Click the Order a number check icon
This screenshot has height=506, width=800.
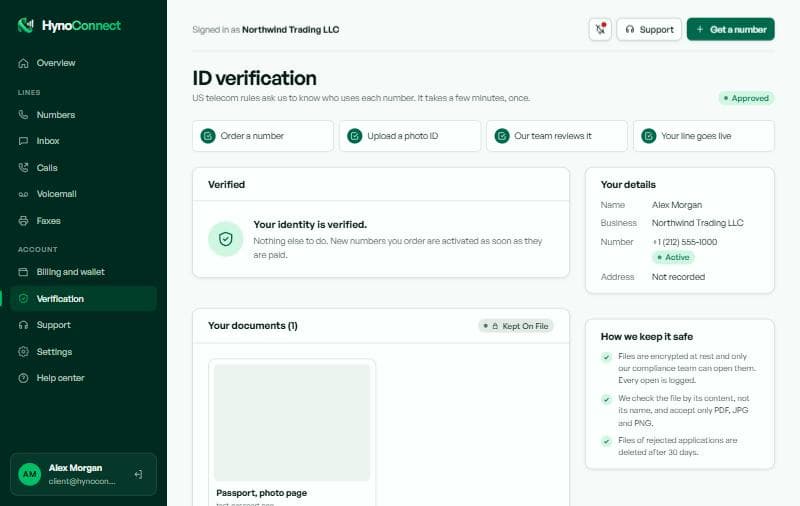pyautogui.click(x=208, y=136)
